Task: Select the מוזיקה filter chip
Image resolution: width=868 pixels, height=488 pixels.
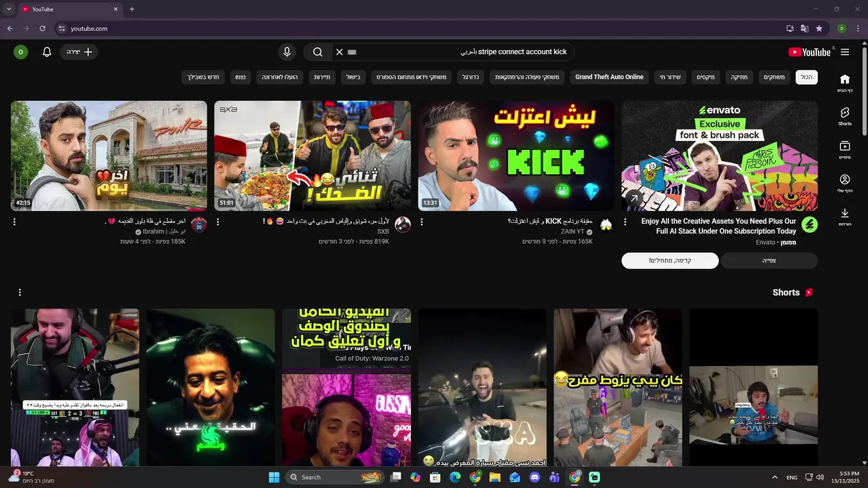Action: point(739,77)
